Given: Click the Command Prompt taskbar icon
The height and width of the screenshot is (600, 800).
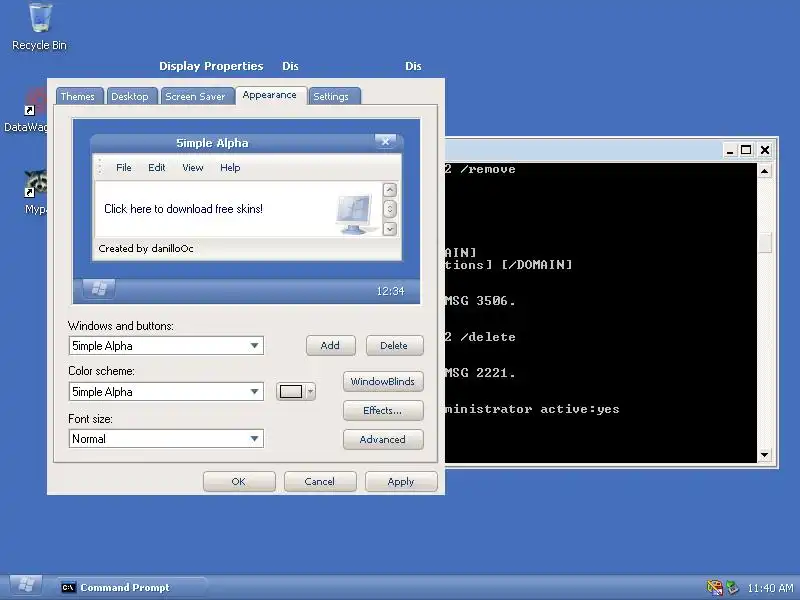Looking at the screenshot, I should pyautogui.click(x=68, y=587).
